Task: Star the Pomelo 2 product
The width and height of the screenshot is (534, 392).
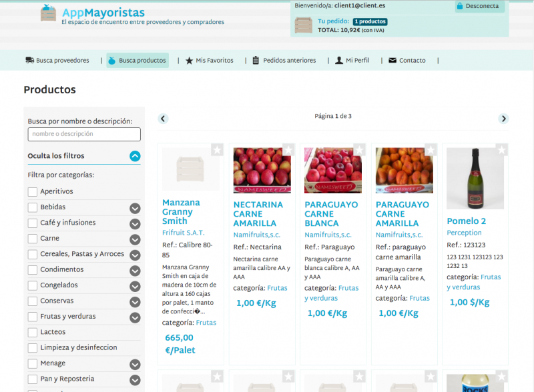Action: pyautogui.click(x=502, y=150)
